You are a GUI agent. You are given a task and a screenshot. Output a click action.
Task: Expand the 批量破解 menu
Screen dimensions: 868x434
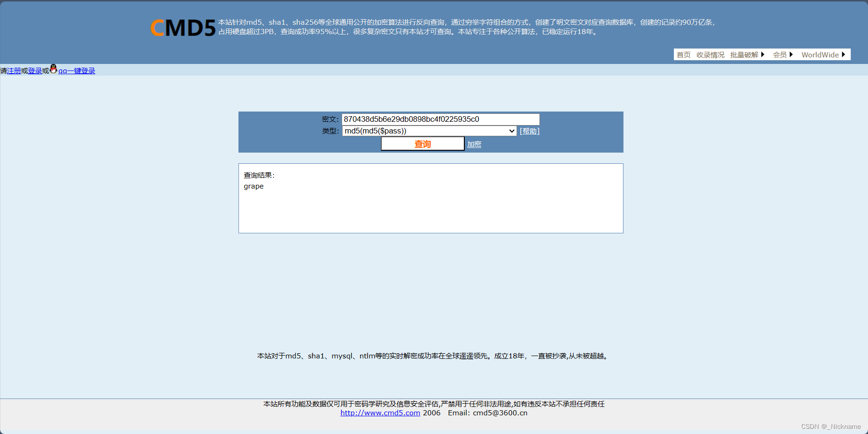747,55
